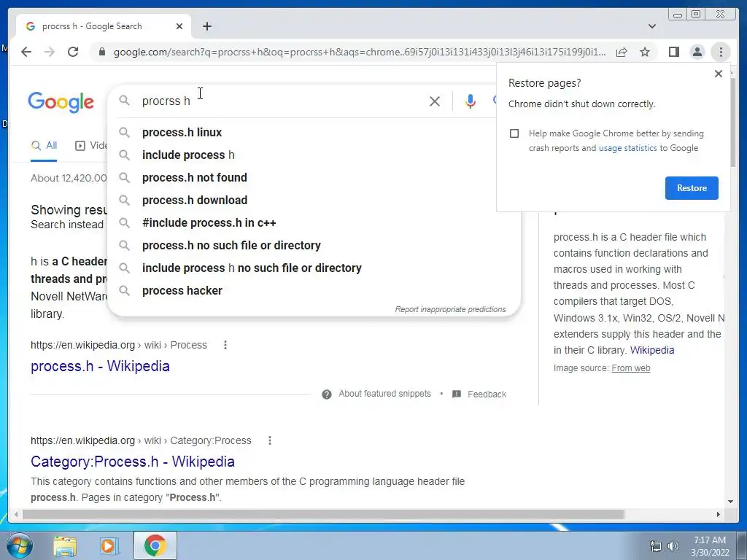
Task: Click the network tray icon
Action: coord(656,546)
